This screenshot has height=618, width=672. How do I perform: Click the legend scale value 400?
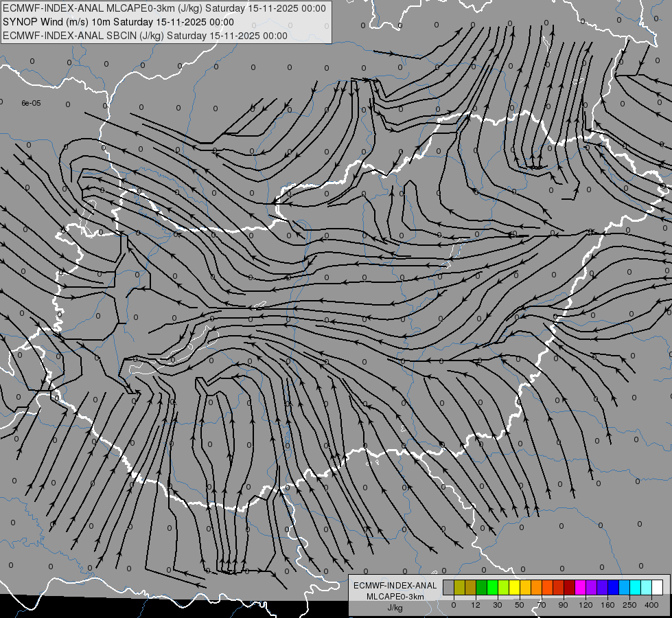click(651, 605)
